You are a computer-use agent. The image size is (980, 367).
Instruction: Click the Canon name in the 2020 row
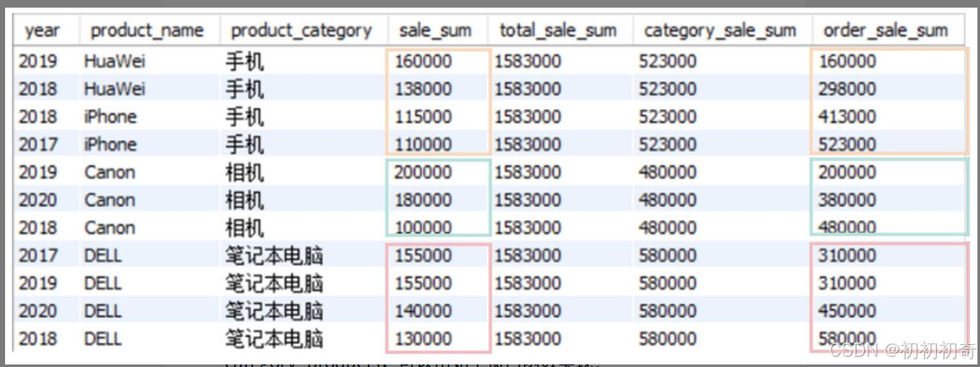point(109,200)
